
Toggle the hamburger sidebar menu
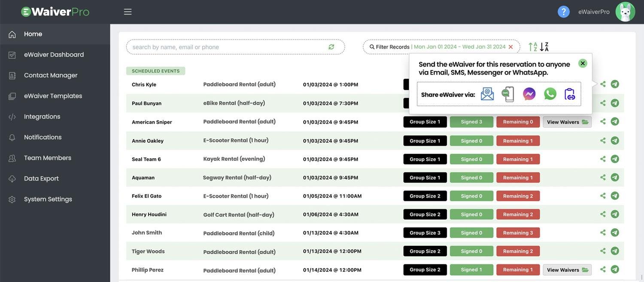[x=128, y=12]
